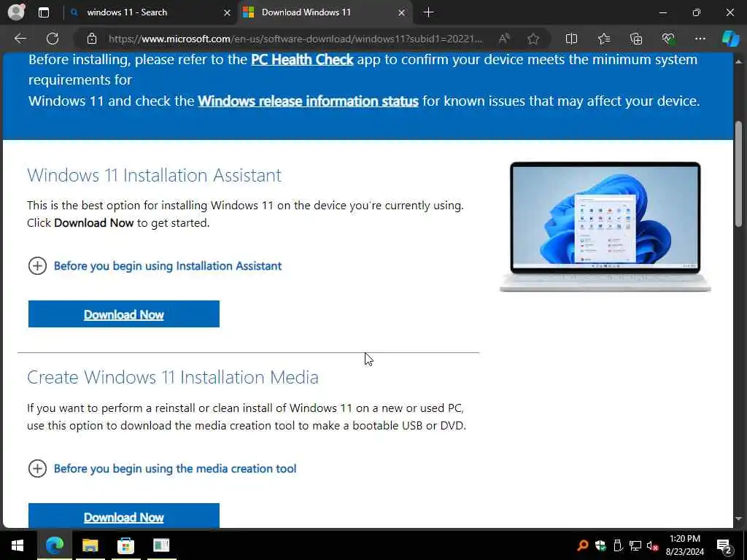Click the 'Create Windows 11 Installation Media' heading
The image size is (747, 560).
[172, 377]
